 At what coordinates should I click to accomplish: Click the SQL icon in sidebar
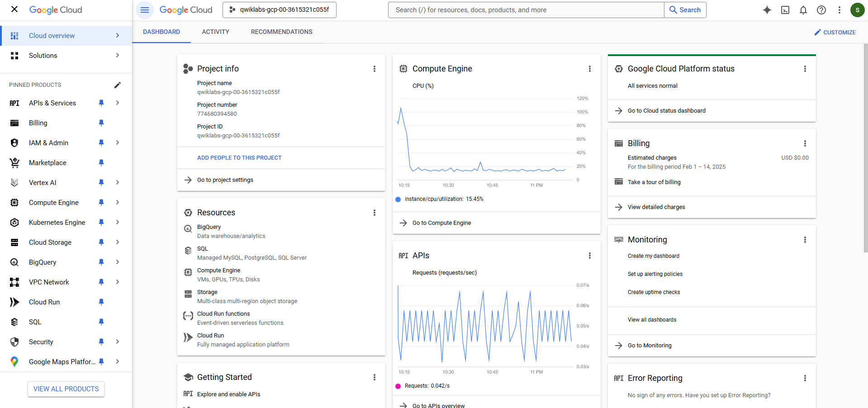[14, 322]
